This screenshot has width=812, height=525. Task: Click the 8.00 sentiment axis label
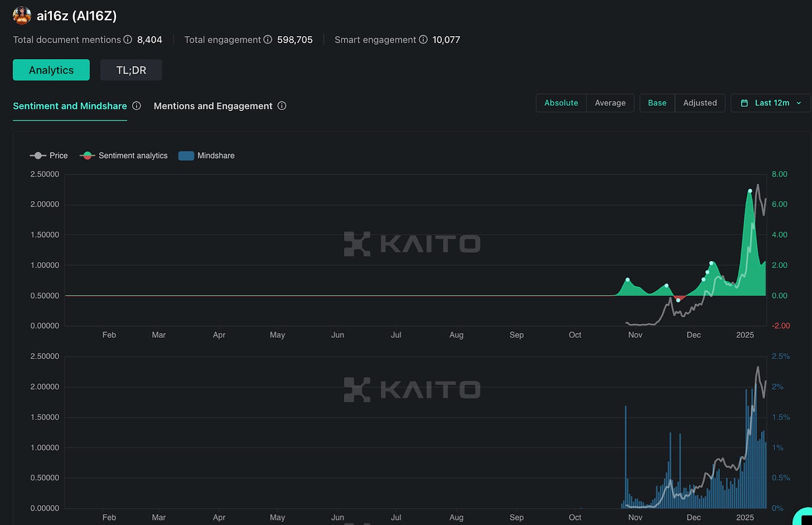(779, 174)
